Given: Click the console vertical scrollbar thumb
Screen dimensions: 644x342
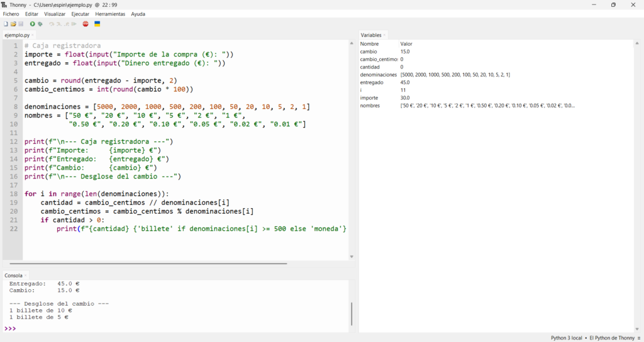Looking at the screenshot, I should pos(351,313).
